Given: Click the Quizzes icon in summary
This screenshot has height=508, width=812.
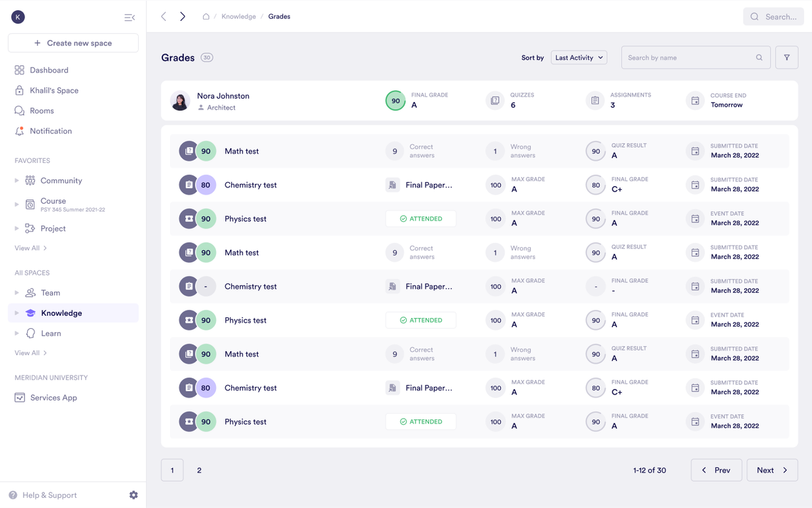Looking at the screenshot, I should (x=495, y=101).
